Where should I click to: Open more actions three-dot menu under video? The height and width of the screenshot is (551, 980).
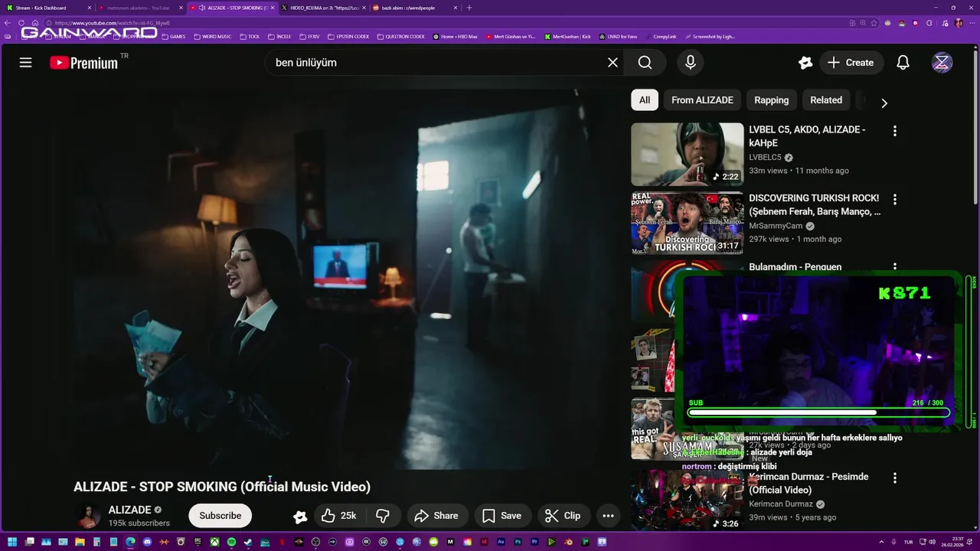[608, 516]
